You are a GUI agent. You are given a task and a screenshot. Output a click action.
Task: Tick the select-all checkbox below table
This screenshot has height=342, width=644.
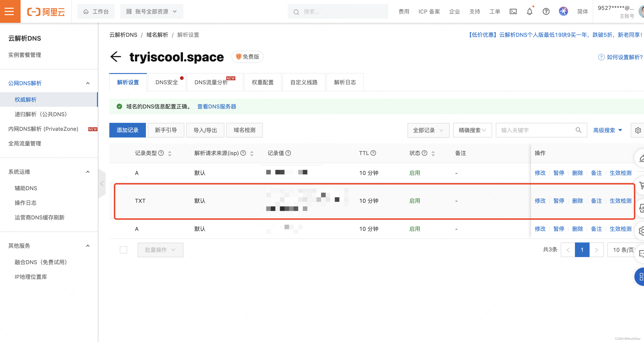click(x=123, y=250)
